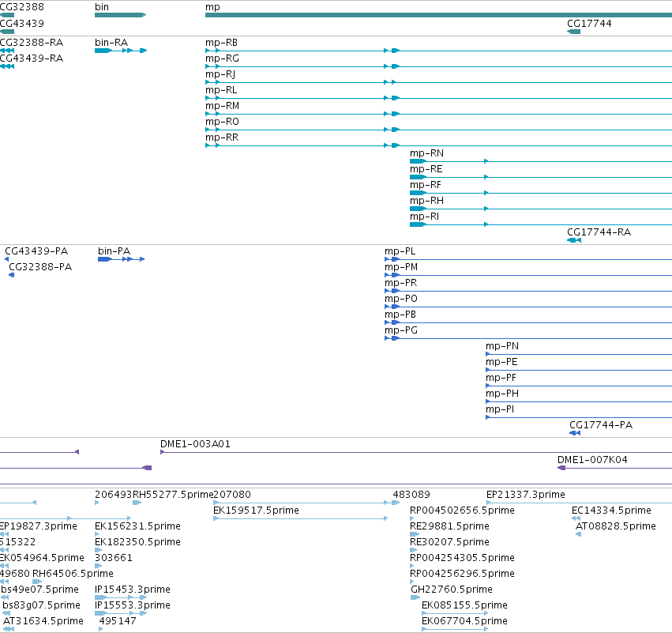Click the CG43439-RA transcript label
Screen dimensions: 672x633
(x=32, y=58)
